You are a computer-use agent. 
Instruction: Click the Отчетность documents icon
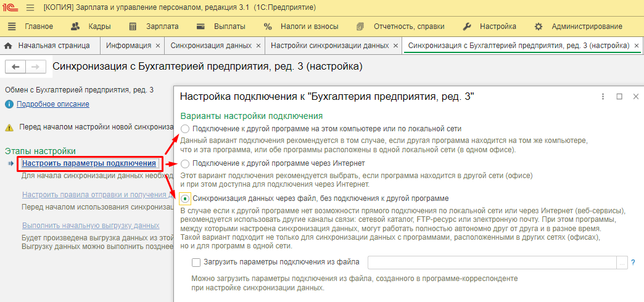coord(360,27)
